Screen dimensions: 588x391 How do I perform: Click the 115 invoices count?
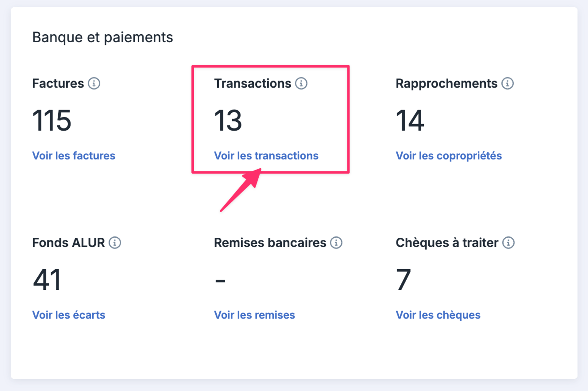coord(52,120)
